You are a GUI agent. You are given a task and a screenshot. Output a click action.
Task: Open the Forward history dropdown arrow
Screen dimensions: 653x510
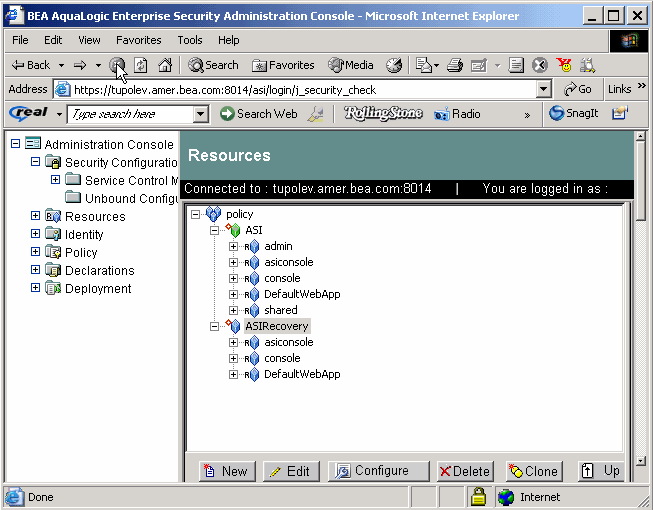click(x=98, y=65)
